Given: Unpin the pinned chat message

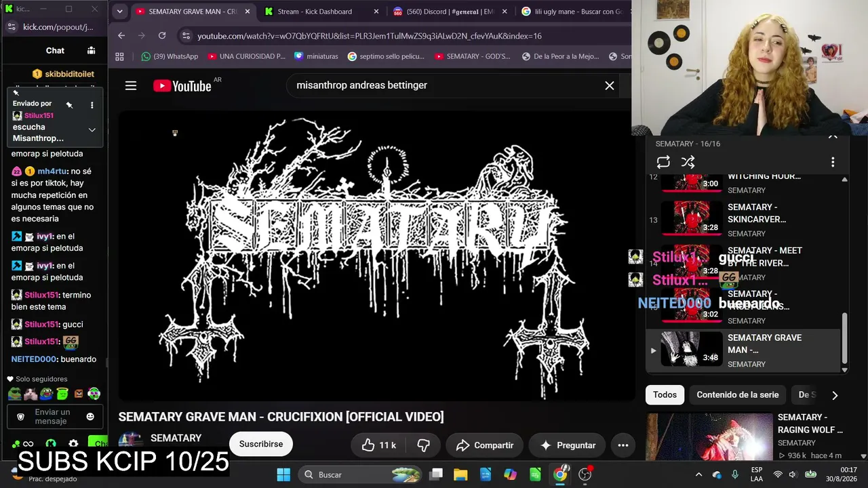Looking at the screenshot, I should 69,104.
